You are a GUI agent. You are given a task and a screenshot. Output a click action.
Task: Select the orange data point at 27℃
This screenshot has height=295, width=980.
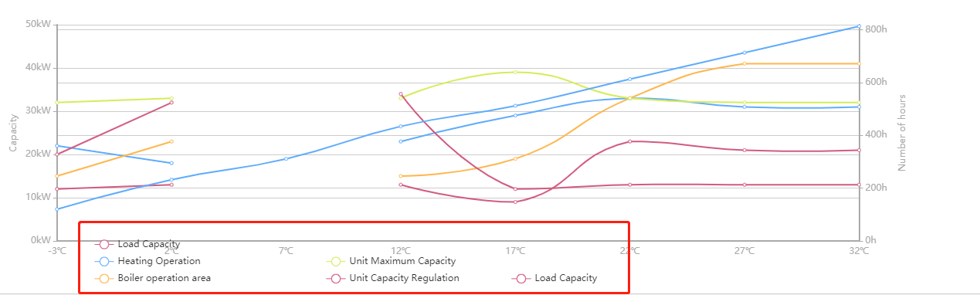(744, 63)
